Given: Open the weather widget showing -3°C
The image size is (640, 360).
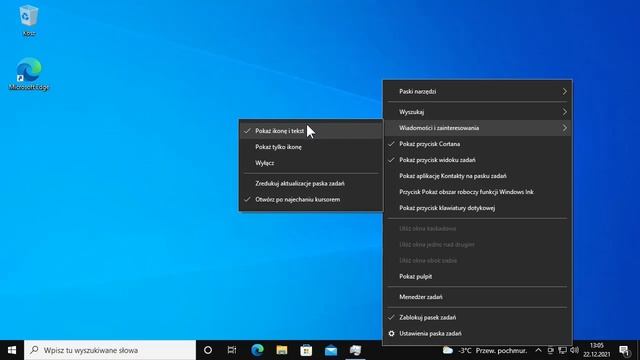Looking at the screenshot, I should click(x=485, y=350).
